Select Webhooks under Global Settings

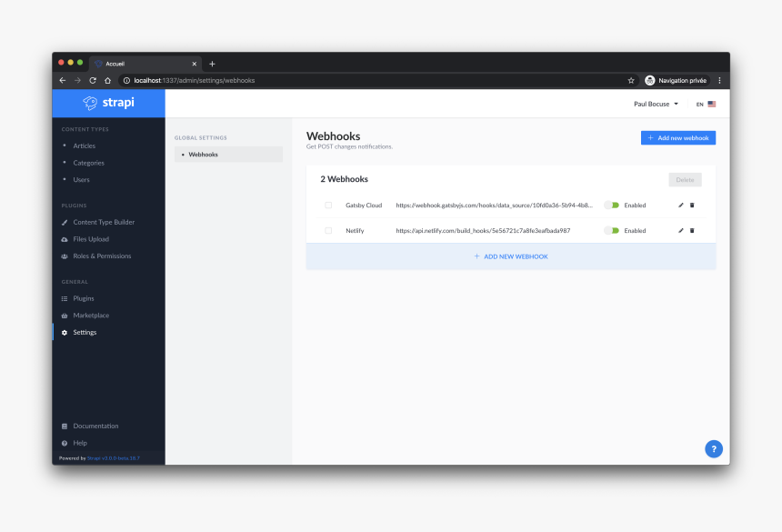pyautogui.click(x=228, y=155)
